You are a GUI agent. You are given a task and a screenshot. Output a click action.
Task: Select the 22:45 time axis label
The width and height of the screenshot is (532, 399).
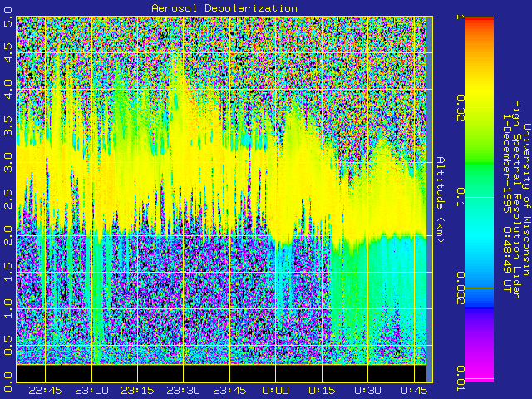[45, 391]
